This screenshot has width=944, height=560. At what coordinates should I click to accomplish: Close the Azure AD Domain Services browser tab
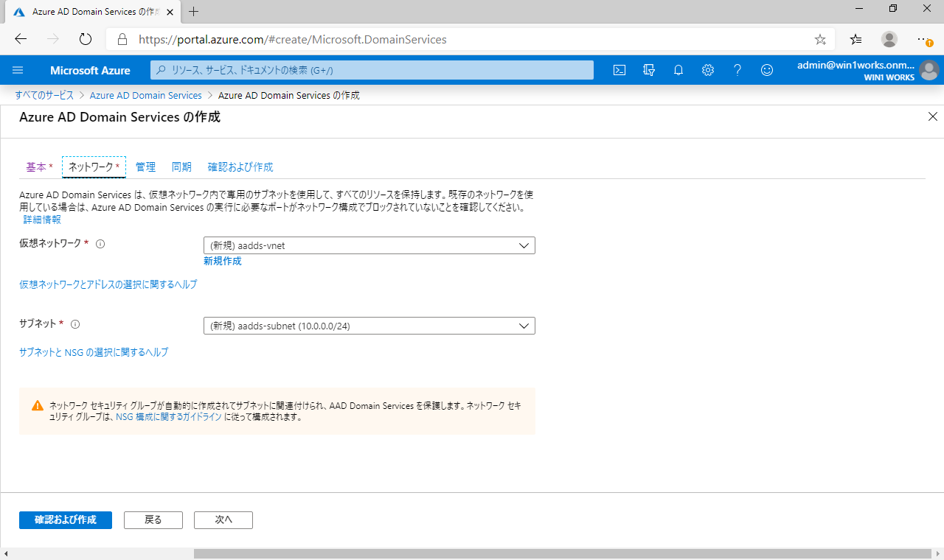[x=170, y=12]
